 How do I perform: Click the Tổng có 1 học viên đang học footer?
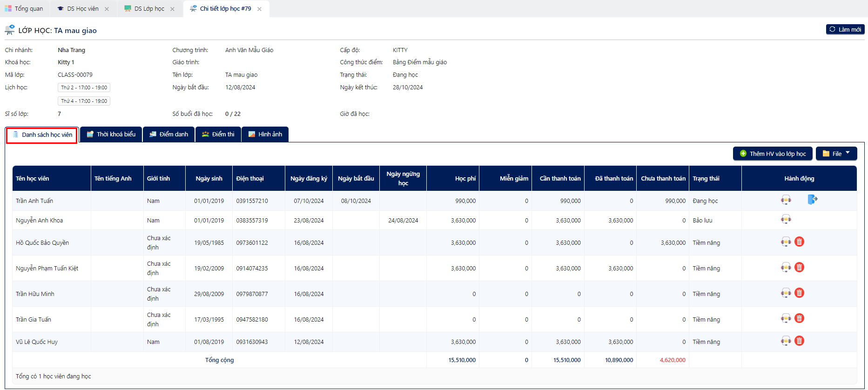tap(54, 377)
